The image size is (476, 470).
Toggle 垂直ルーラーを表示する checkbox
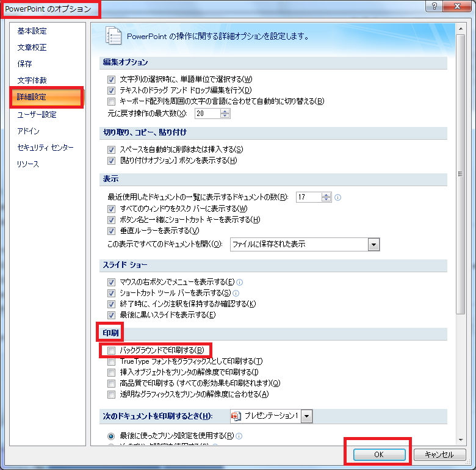coord(112,231)
